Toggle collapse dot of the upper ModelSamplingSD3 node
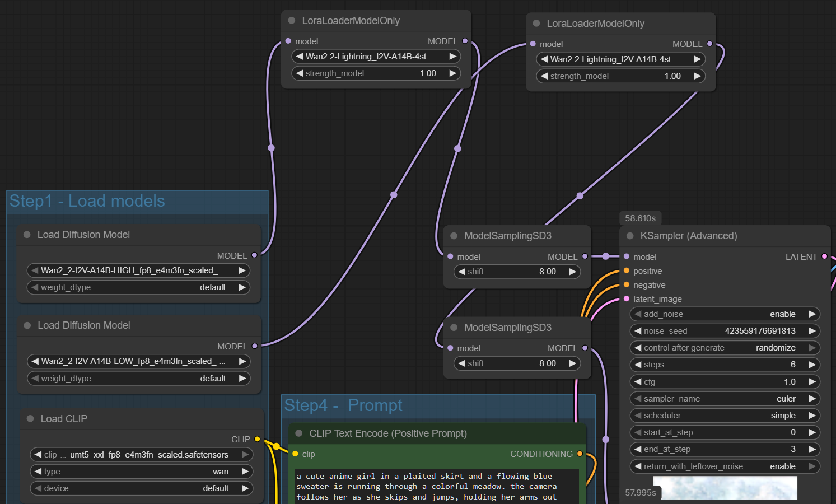The width and height of the screenshot is (836, 504). (x=454, y=236)
